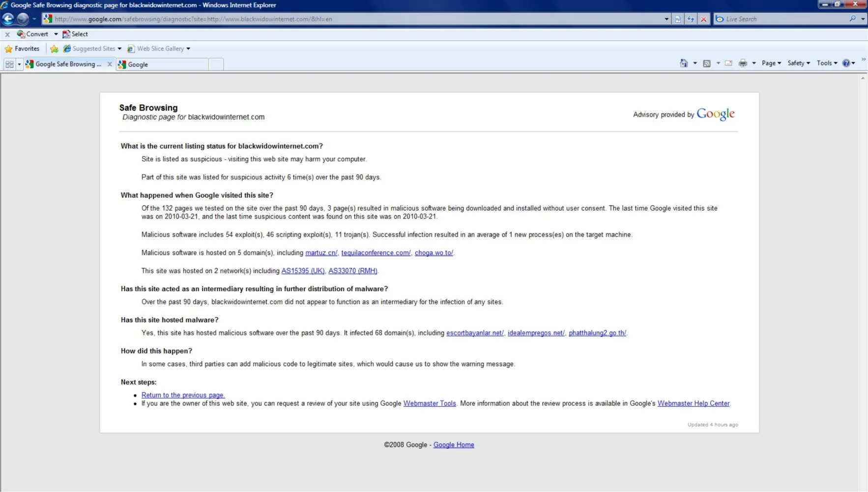Viewport: 868px width, 492px height.
Task: Switch to the Google tab
Action: (x=162, y=64)
